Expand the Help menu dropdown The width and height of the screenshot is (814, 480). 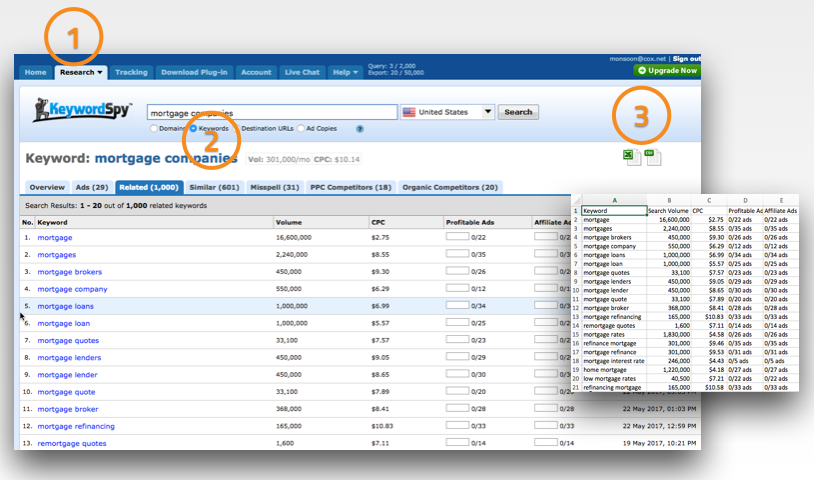pos(345,72)
